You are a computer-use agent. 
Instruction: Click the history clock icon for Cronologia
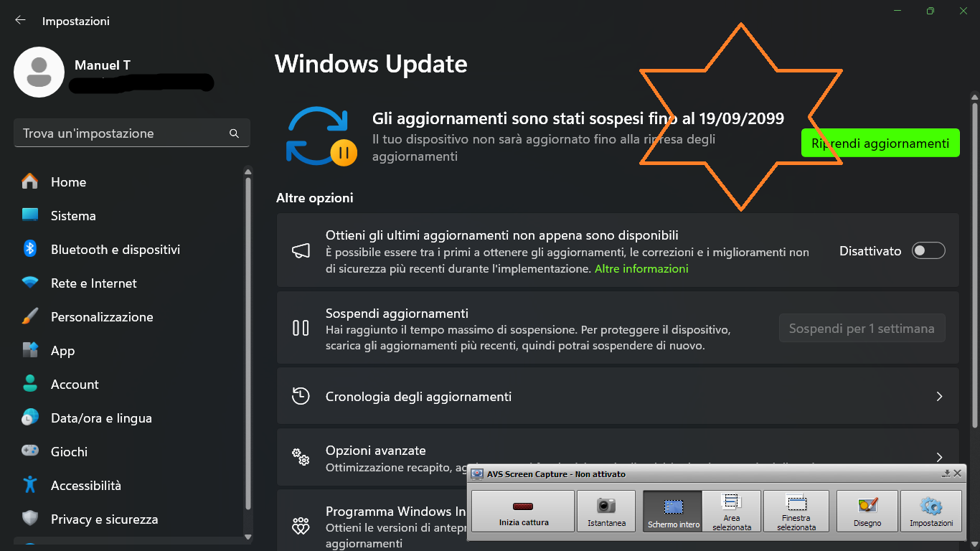pyautogui.click(x=301, y=396)
